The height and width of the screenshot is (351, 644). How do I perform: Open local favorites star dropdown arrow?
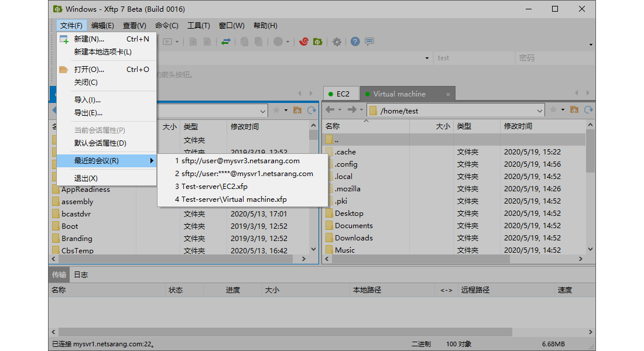pyautogui.click(x=286, y=110)
